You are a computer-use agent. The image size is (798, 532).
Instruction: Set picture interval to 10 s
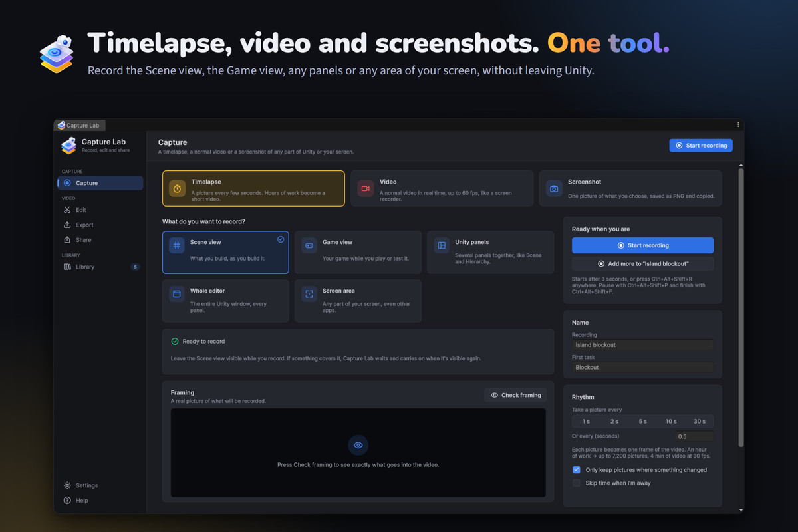(x=671, y=421)
